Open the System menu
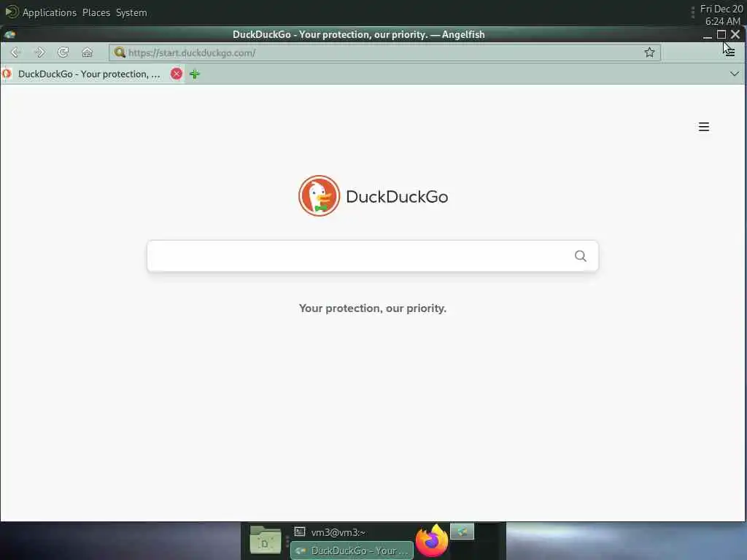The image size is (747, 560). pos(131,12)
